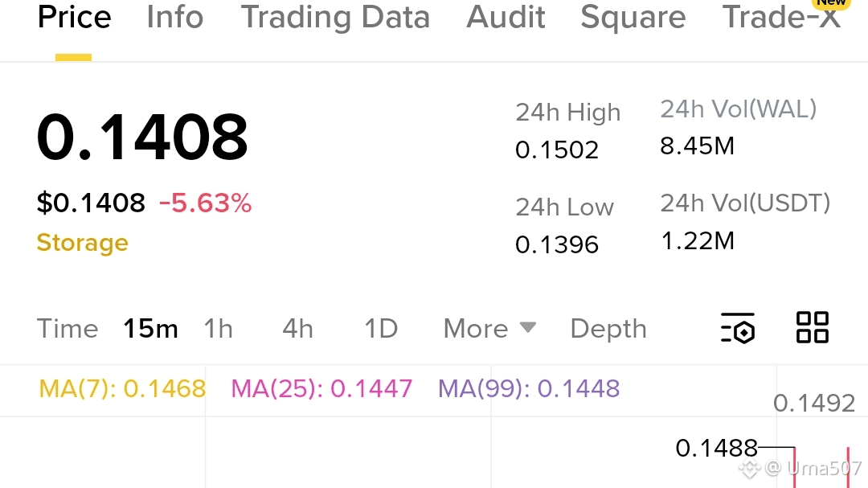Click the MA(99) indicator label
The width and height of the screenshot is (868, 488).
tap(529, 389)
